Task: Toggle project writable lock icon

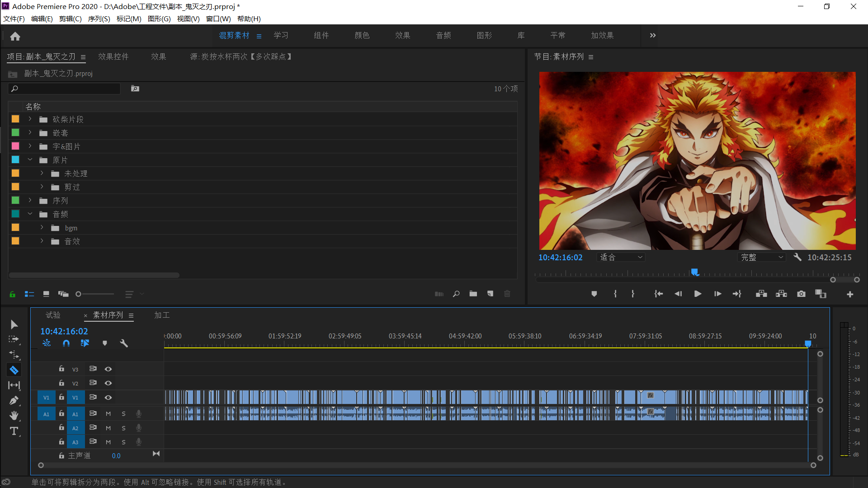Action: (x=13, y=294)
